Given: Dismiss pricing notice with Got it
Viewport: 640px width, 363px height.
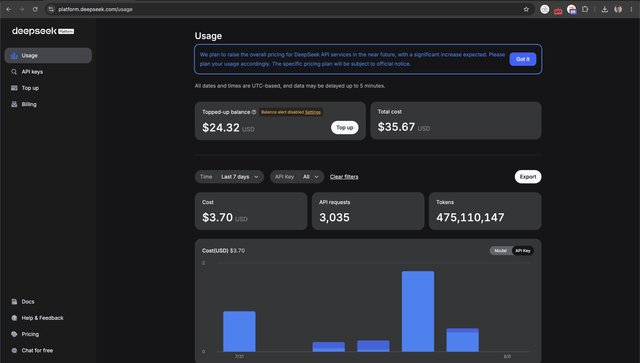Looking at the screenshot, I should coord(522,59).
